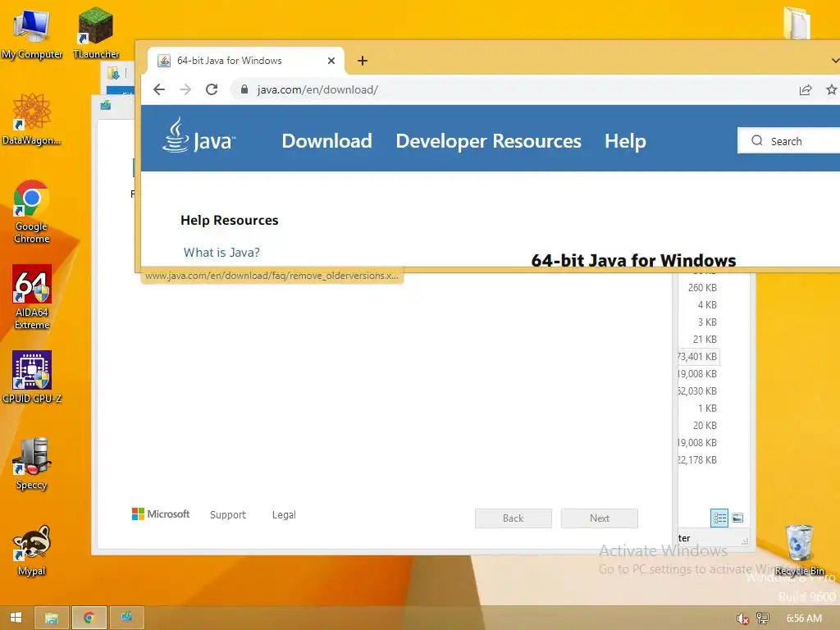The image size is (840, 630).
Task: Open Google Chrome desktop shortcut
Action: point(32,212)
